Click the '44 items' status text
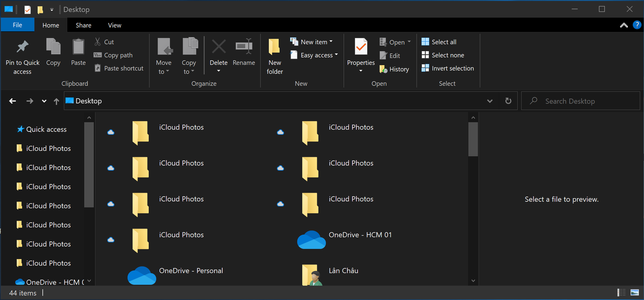Image resolution: width=644 pixels, height=300 pixels. (23, 293)
